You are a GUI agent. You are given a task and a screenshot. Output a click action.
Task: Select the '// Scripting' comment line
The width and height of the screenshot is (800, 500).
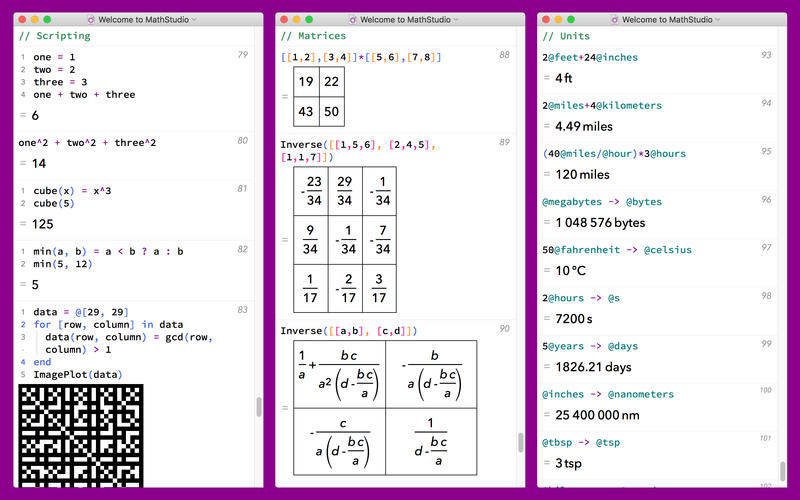[x=55, y=36]
